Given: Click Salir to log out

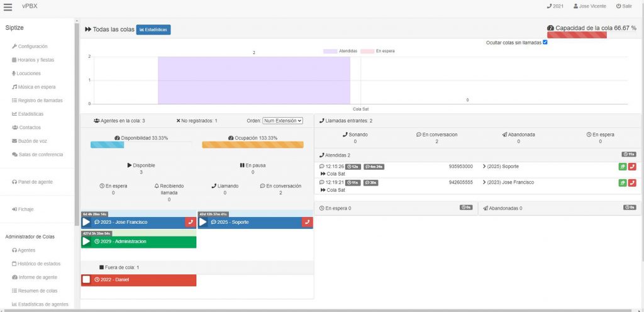Looking at the screenshot, I should point(624,6).
